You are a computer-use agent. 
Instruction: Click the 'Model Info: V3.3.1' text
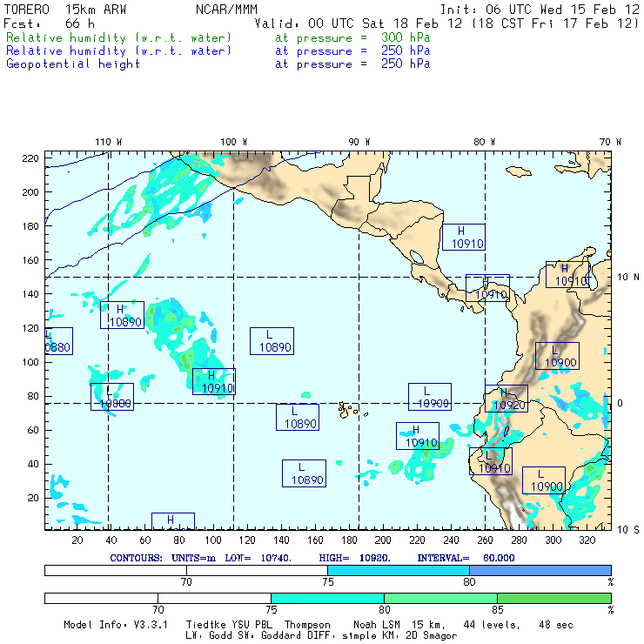pyautogui.click(x=116, y=625)
